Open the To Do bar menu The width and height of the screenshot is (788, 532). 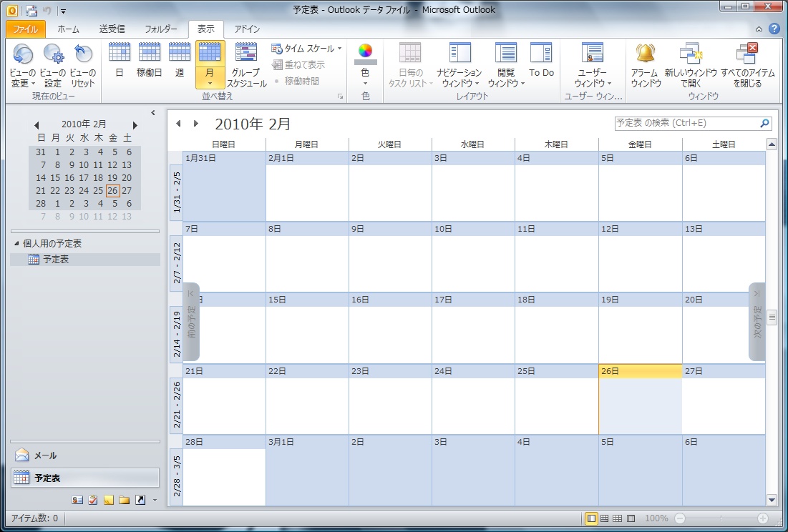pyautogui.click(x=541, y=61)
